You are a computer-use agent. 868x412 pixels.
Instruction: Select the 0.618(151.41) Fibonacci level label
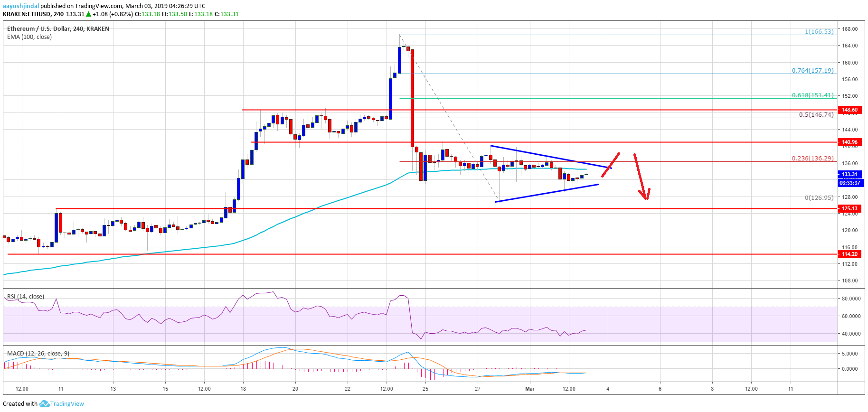click(x=812, y=95)
